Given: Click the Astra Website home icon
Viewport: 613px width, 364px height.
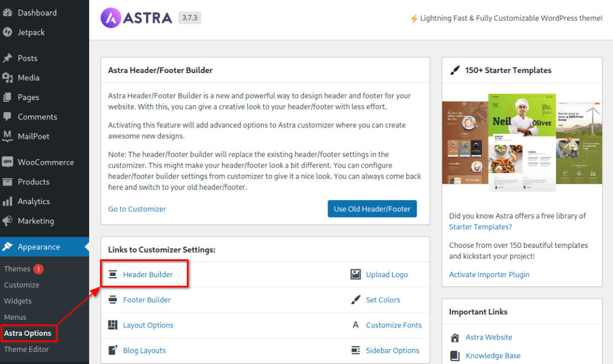Looking at the screenshot, I should tap(455, 338).
